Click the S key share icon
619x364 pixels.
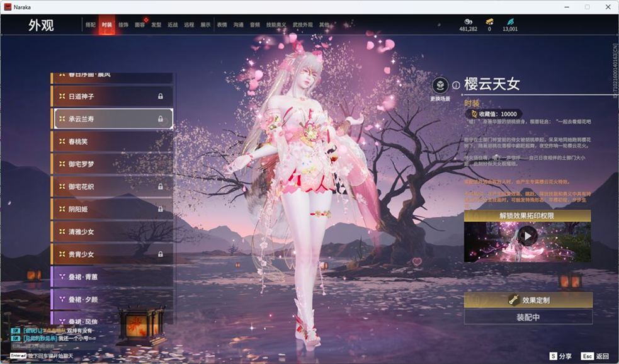553,356
